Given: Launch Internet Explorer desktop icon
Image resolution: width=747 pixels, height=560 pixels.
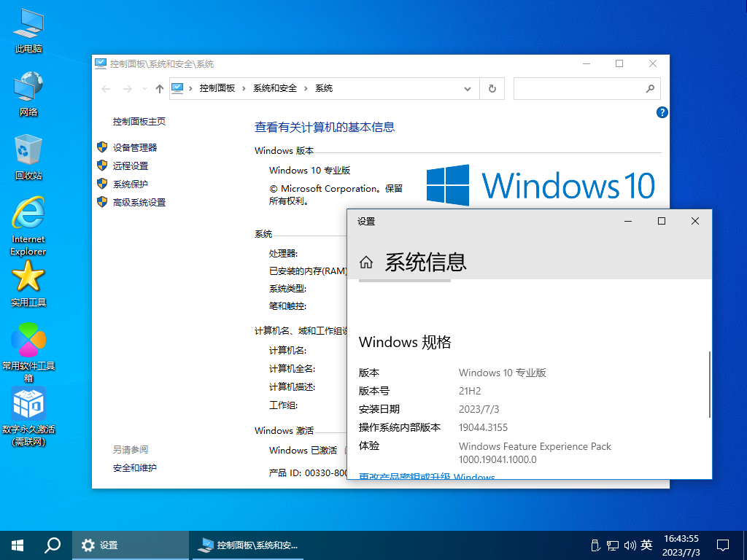Looking at the screenshot, I should tap(28, 226).
